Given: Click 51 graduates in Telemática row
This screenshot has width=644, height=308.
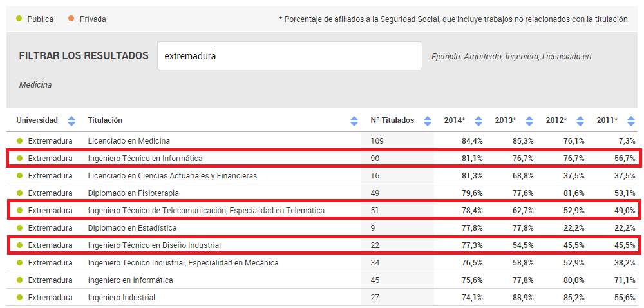Looking at the screenshot, I should pos(375,210).
